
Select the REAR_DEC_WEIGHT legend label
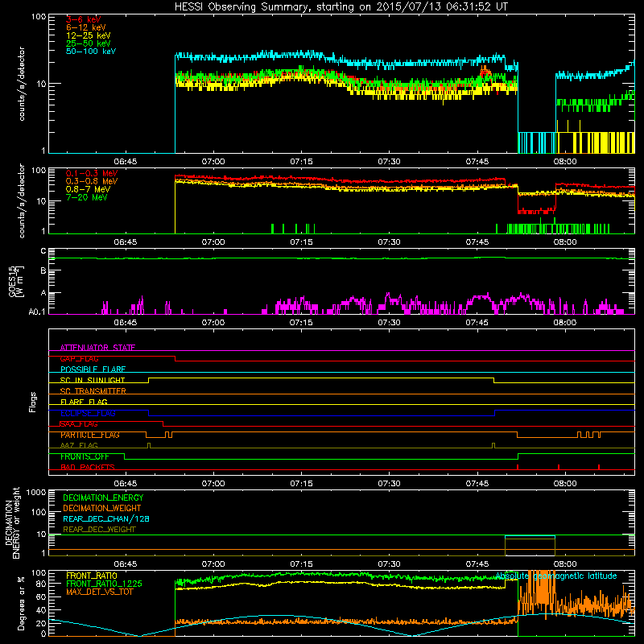tap(99, 530)
